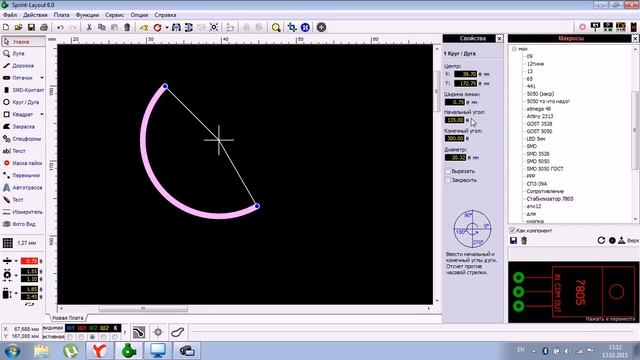Collapse the top macros tree root node
This screenshot has width=640, height=360.
tap(514, 49)
